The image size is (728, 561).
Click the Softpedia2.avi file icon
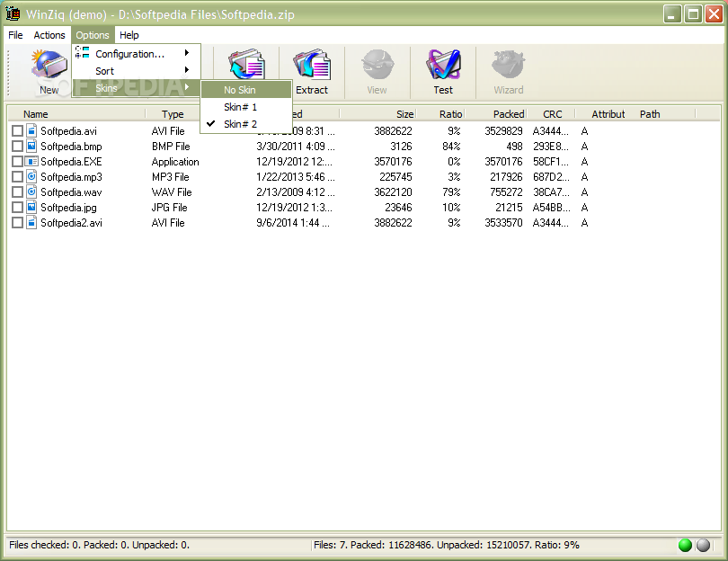[x=31, y=222]
